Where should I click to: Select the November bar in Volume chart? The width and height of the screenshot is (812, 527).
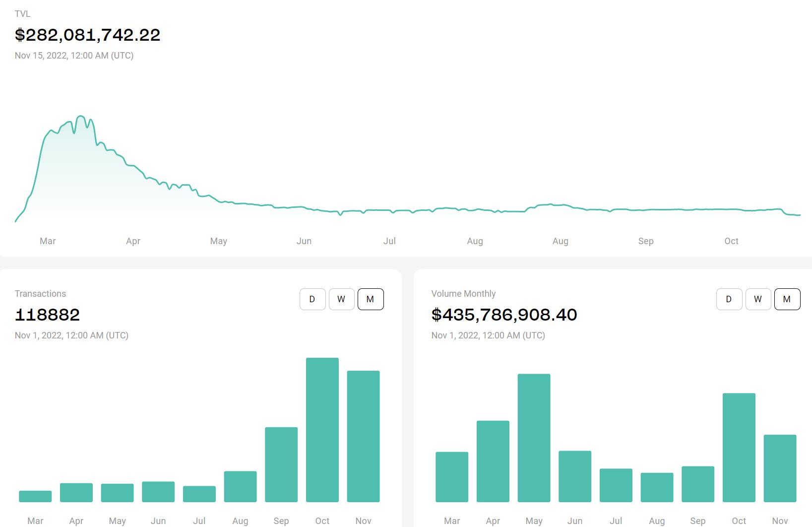coord(780,468)
